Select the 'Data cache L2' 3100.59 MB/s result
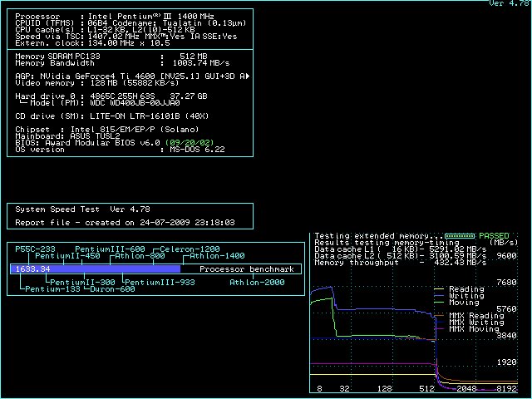 [401, 256]
